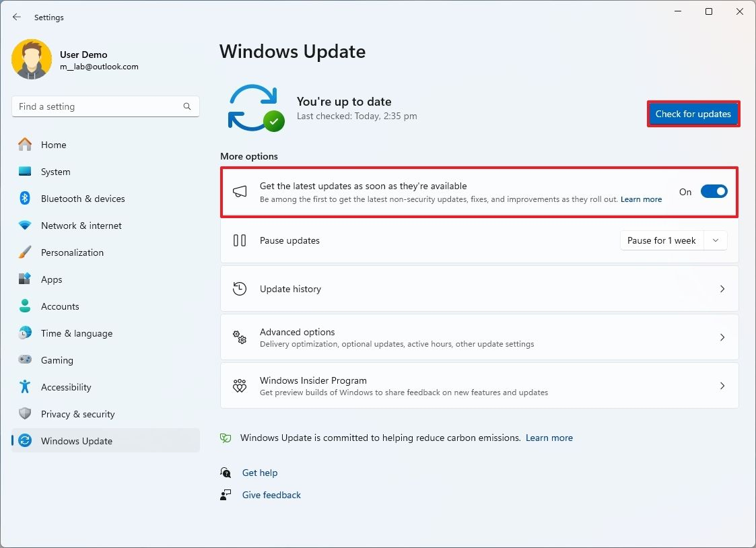Click the Get help link
Screen dimensions: 756x548
[260, 473]
